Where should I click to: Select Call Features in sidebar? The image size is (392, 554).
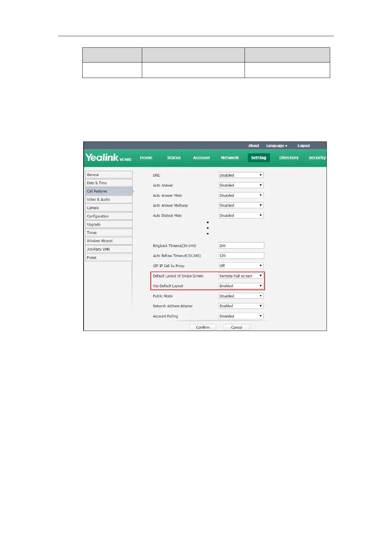(109, 191)
